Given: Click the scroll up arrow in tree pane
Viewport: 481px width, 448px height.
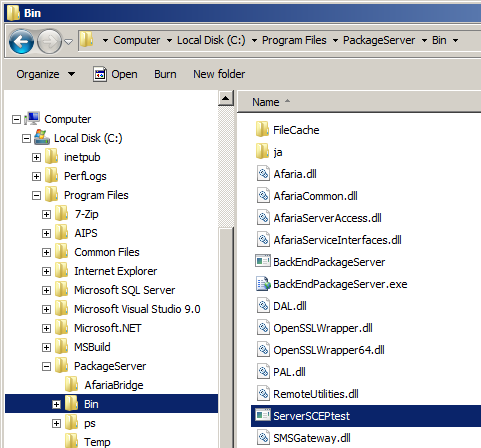Looking at the screenshot, I should (226, 98).
